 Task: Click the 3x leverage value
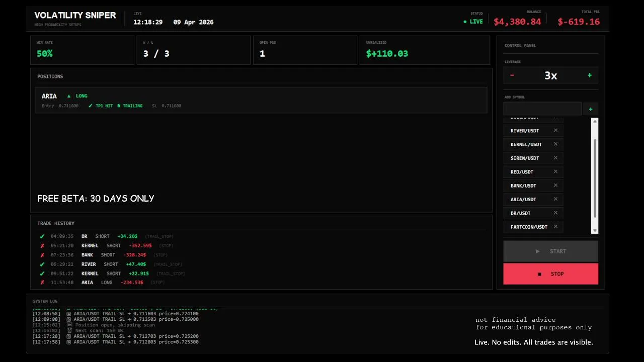551,75
